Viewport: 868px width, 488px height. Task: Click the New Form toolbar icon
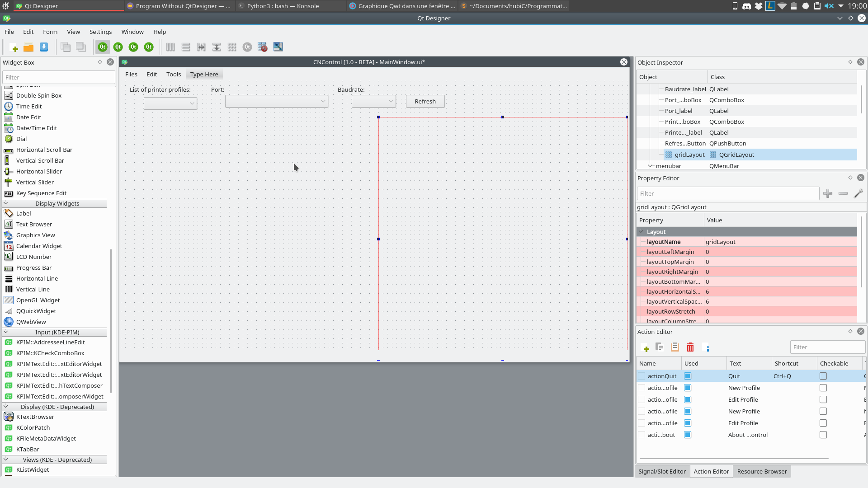click(14, 47)
